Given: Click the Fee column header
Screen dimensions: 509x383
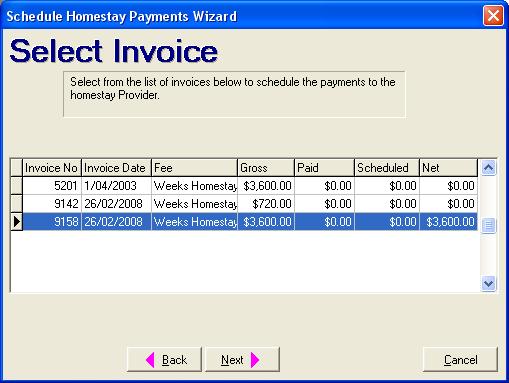Looking at the screenshot, I should (194, 168).
